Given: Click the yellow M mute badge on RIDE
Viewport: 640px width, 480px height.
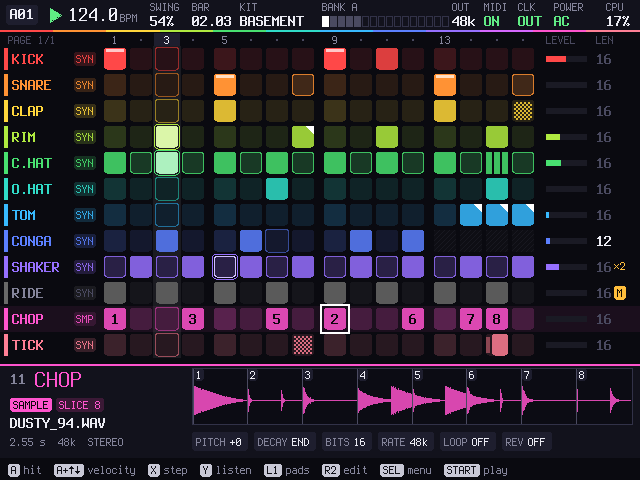Looking at the screenshot, I should [620, 293].
